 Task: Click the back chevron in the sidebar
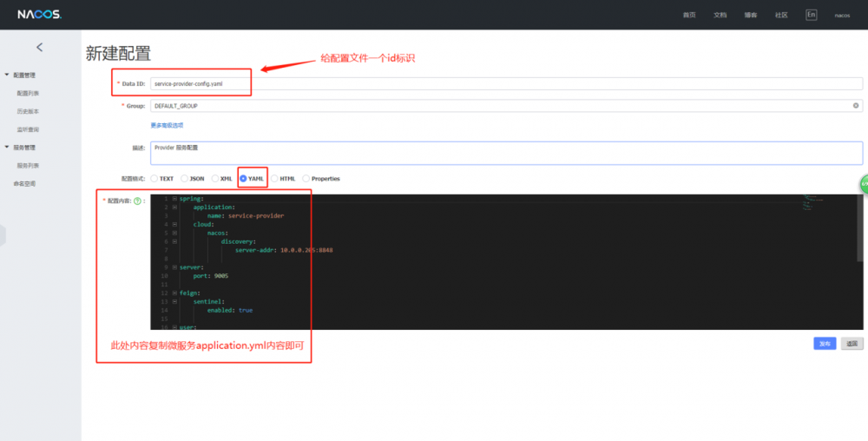39,48
